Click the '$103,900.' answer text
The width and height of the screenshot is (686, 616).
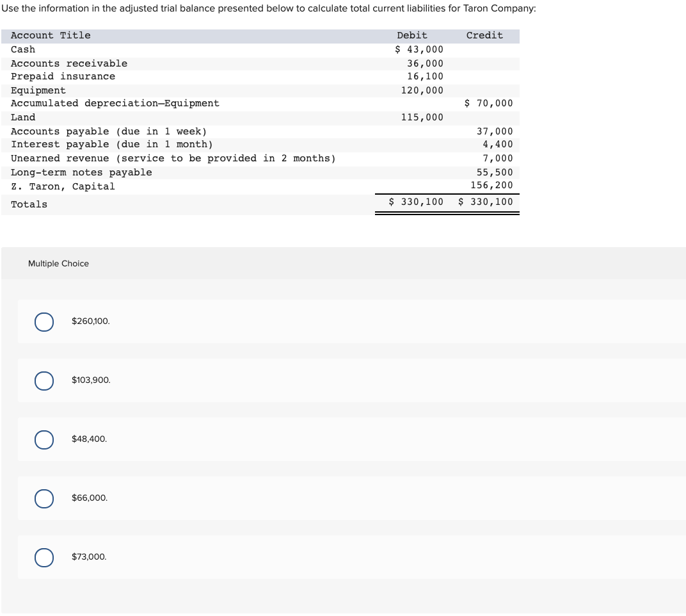tap(91, 380)
